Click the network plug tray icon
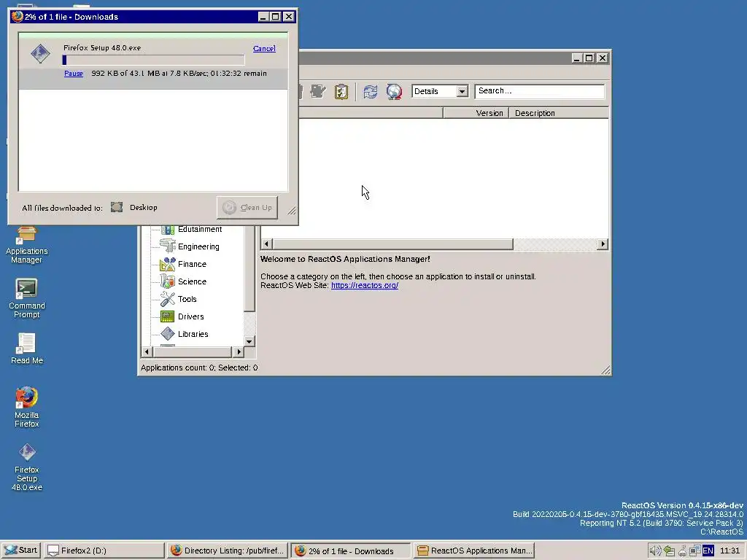Viewport: 747px width, 560px height. (683, 551)
